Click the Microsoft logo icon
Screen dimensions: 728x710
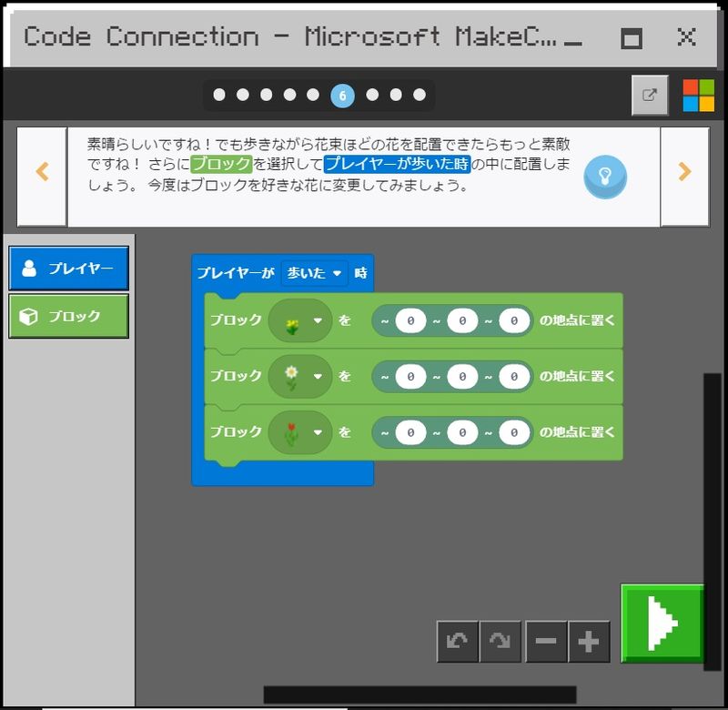[x=699, y=95]
